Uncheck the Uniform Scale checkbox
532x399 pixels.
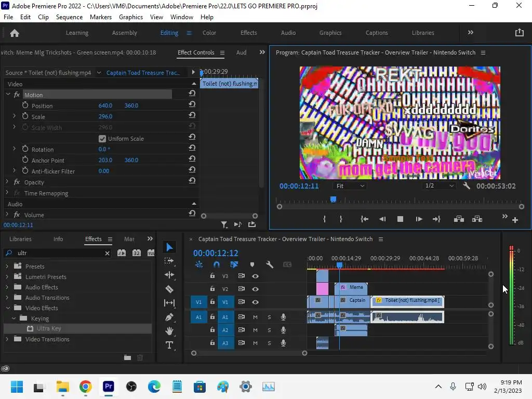[102, 138]
